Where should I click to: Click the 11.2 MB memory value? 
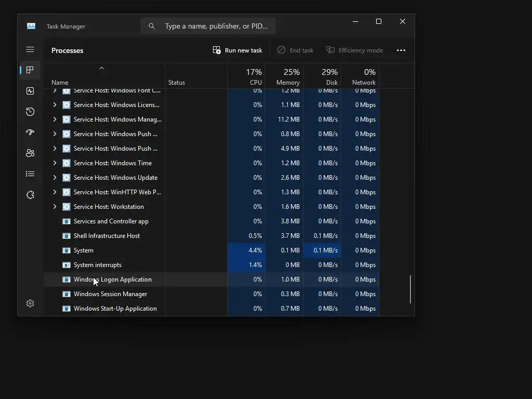point(288,119)
